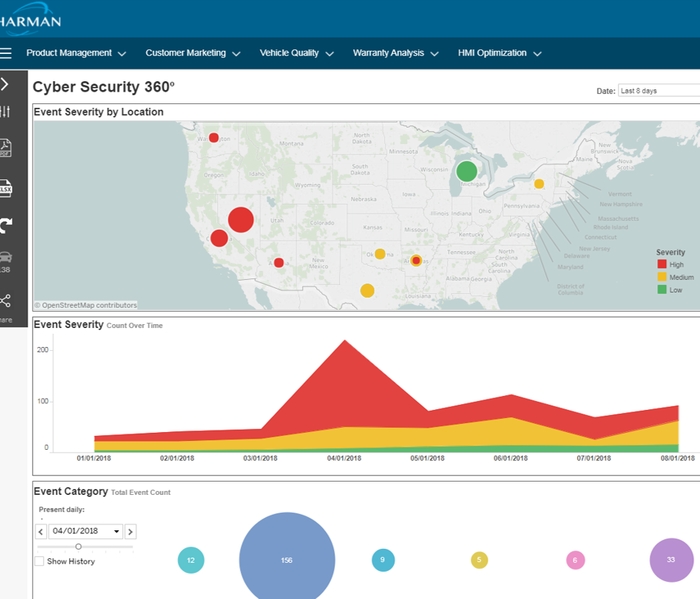Click the HARMAN logo
700x599 pixels.
(x=29, y=20)
